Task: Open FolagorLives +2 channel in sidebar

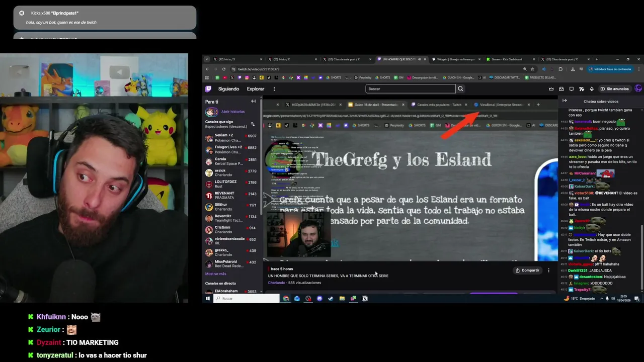Action: coord(232,149)
